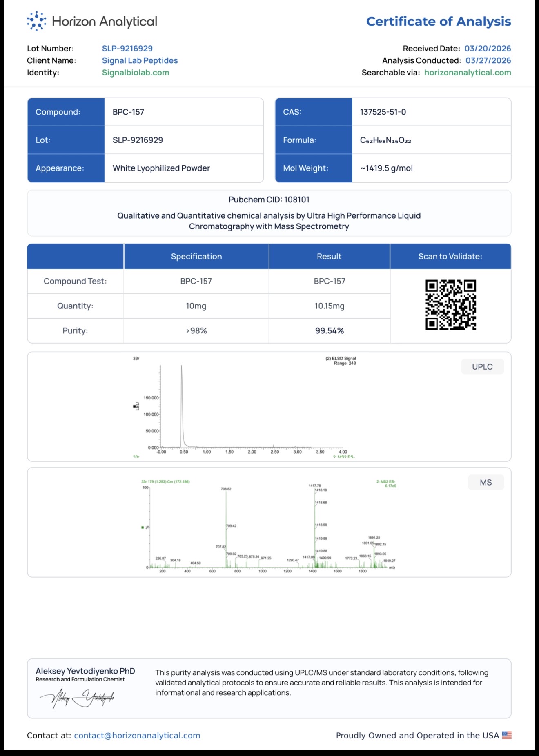This screenshot has width=539, height=756.
Task: Click the 708.82 peak label in MS spectrum
Action: coord(226,489)
